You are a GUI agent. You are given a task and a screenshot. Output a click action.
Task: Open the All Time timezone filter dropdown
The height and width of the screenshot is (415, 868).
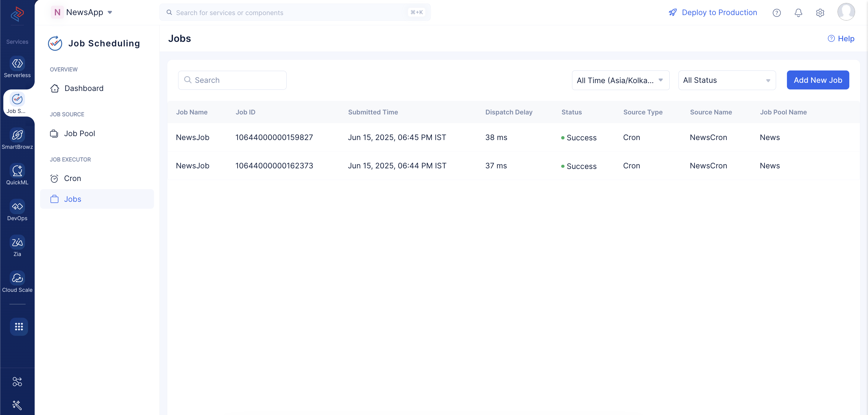620,80
